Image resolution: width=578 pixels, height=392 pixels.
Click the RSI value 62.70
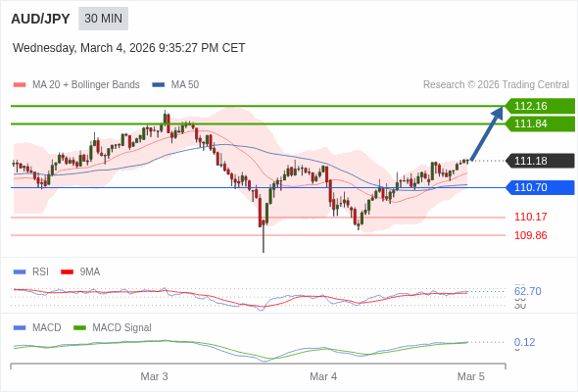click(x=527, y=291)
